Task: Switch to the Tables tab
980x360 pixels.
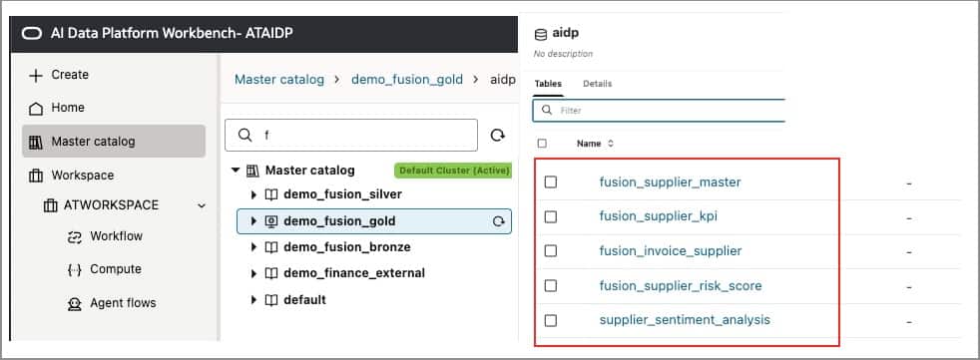Action: [548, 84]
